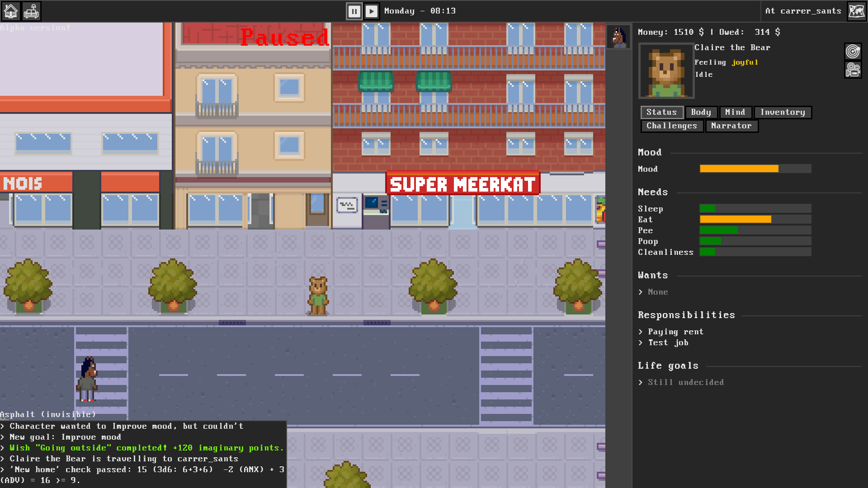
Task: Switch to the Inventory tab
Action: tap(783, 112)
